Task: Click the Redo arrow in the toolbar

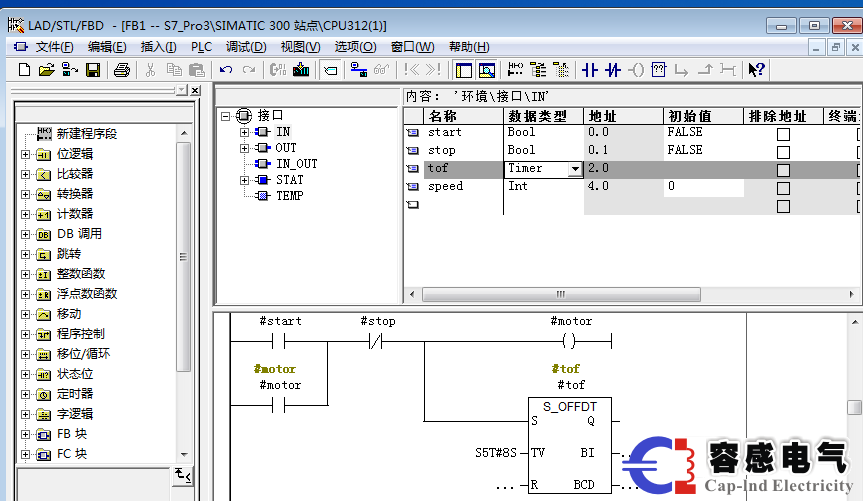Action: click(x=249, y=70)
